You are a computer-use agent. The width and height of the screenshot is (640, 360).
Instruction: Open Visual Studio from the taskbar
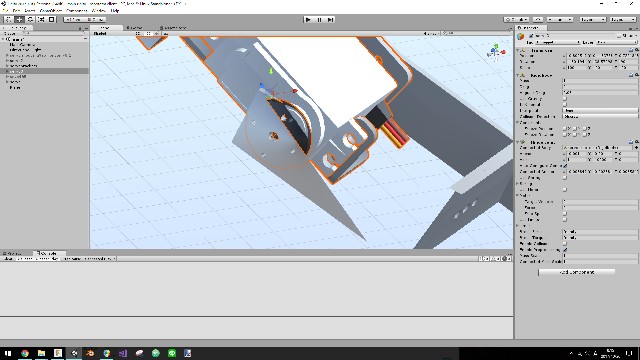[x=123, y=353]
